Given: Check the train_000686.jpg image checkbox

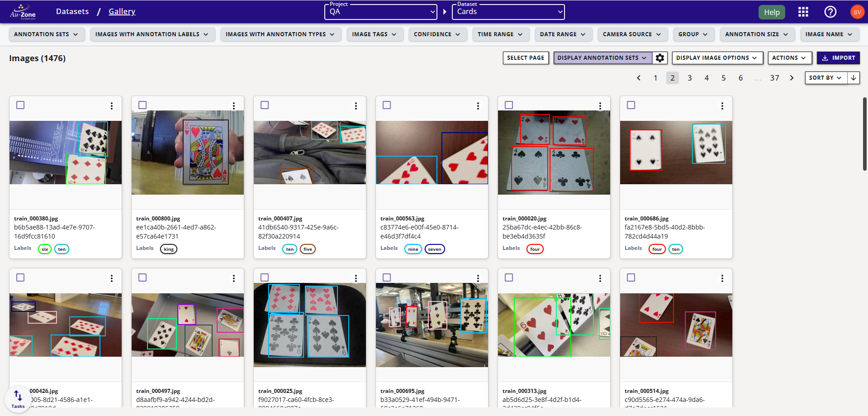Looking at the screenshot, I should click(631, 105).
